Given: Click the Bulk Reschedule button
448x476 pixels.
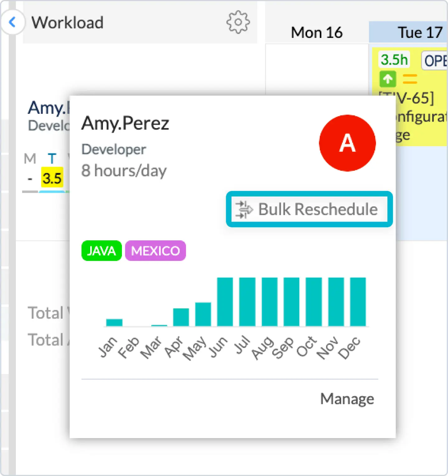Looking at the screenshot, I should (309, 209).
